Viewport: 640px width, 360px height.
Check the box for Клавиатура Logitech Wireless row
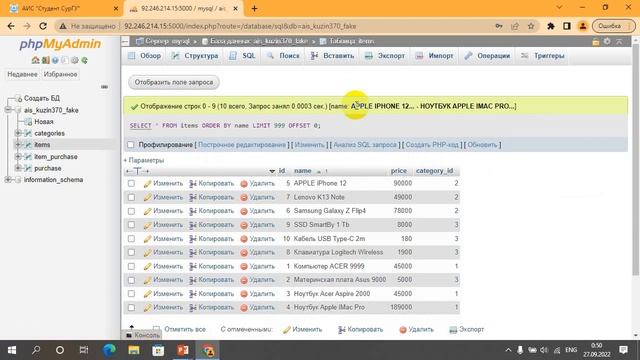pos(131,253)
